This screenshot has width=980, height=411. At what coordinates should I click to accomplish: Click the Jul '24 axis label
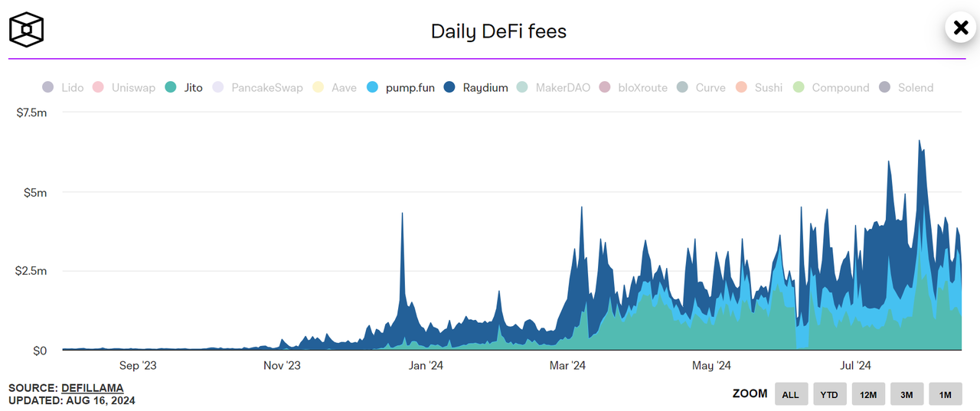(x=854, y=366)
